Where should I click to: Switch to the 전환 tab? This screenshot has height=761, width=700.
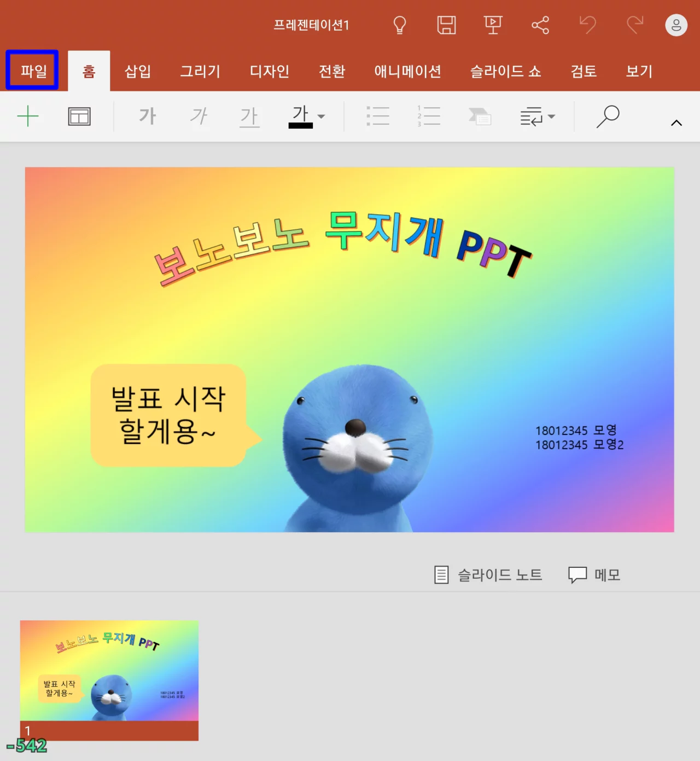point(332,71)
